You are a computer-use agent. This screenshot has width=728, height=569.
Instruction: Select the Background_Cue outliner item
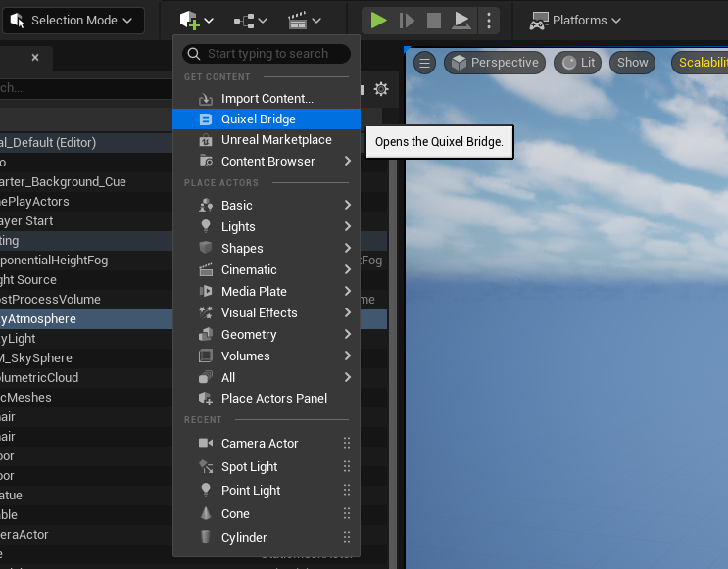86,181
